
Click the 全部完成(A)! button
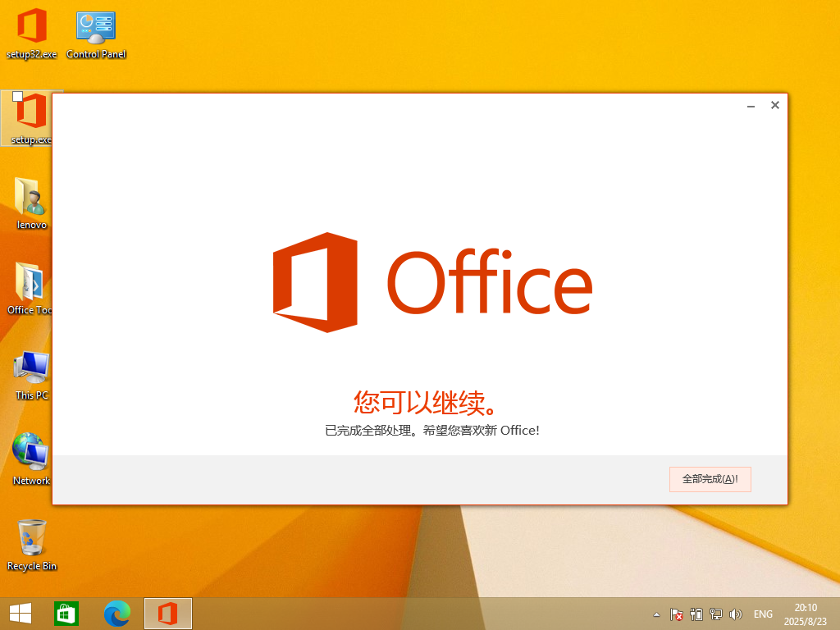click(710, 479)
